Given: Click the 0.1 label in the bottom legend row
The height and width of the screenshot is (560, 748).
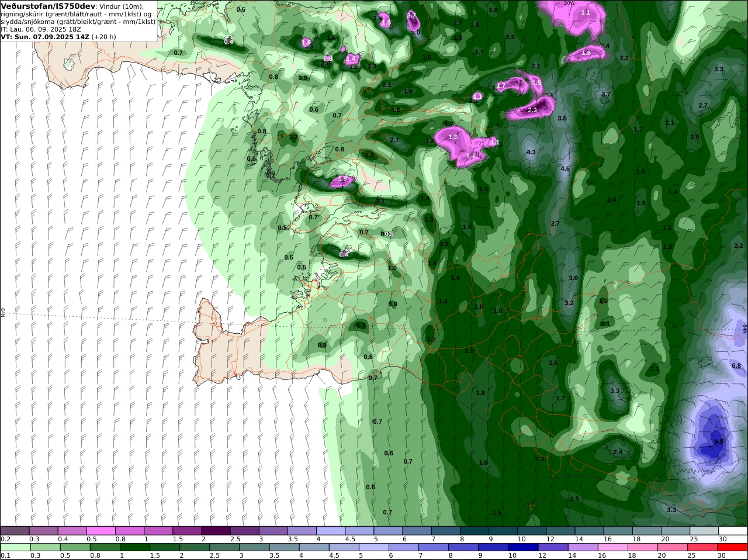Looking at the screenshot, I should point(6,555).
